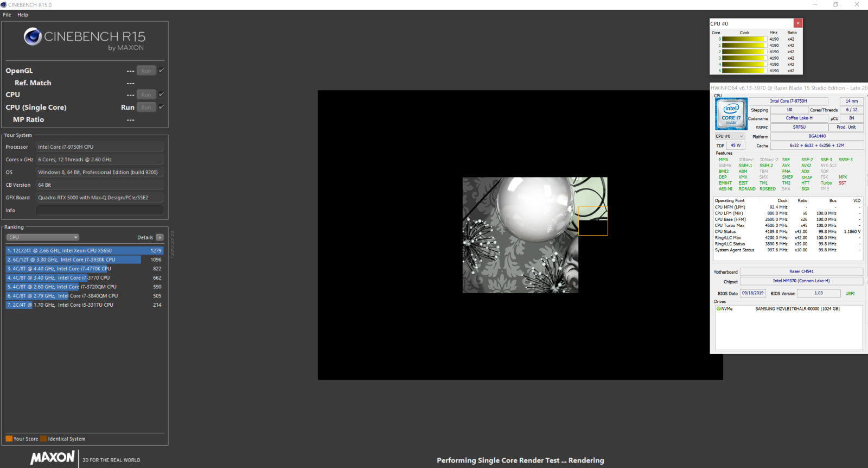This screenshot has width=868, height=468.
Task: Click the SRF6U SSPEC field
Action: click(799, 127)
